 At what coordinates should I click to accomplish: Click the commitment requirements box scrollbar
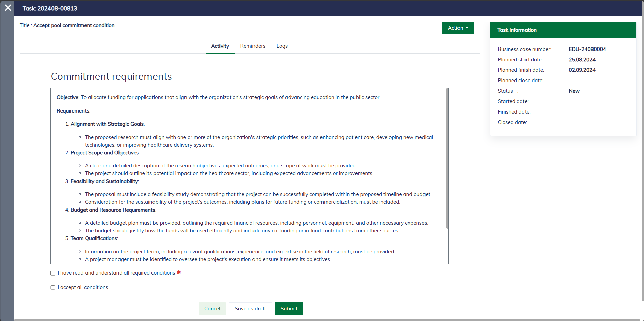click(x=447, y=158)
